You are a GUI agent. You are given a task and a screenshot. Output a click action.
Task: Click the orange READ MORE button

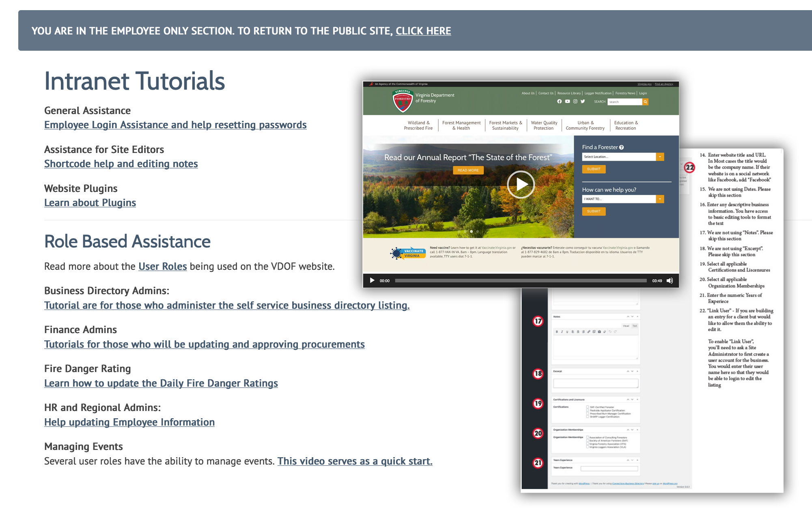(468, 170)
